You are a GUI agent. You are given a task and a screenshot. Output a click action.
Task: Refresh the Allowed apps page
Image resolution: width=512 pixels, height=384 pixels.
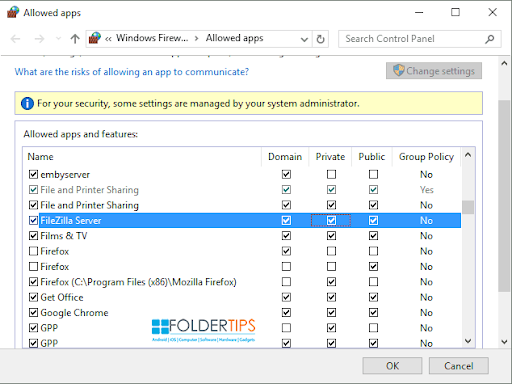point(320,39)
